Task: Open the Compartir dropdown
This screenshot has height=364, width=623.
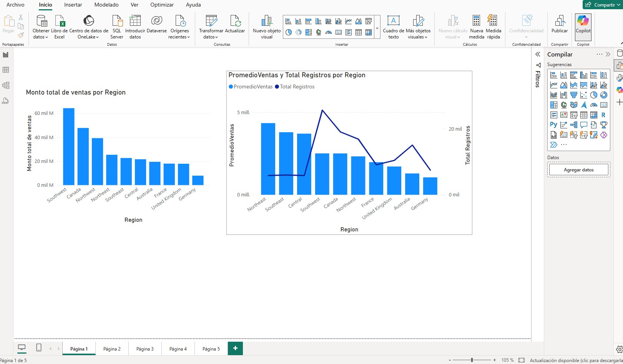Action: click(x=603, y=5)
